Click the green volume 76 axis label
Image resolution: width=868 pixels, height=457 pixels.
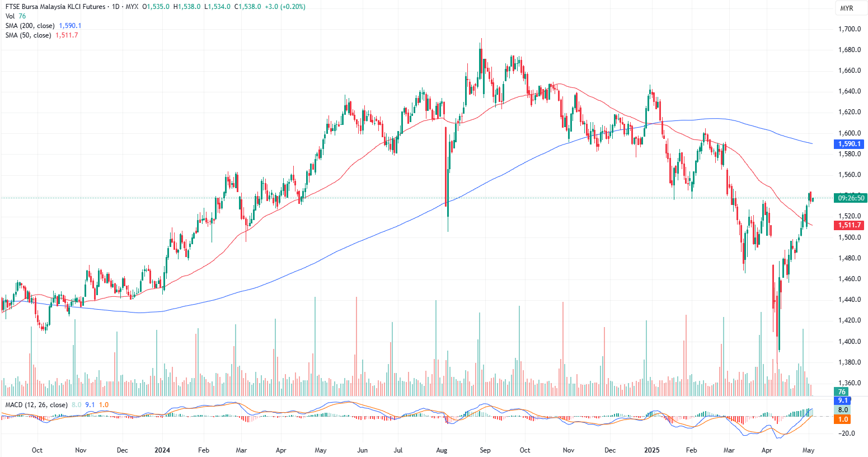(x=842, y=391)
